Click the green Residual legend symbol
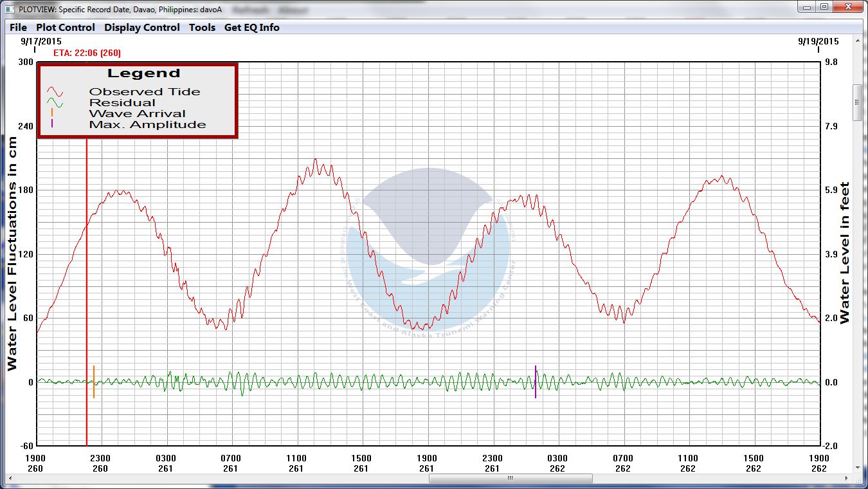 [x=56, y=102]
